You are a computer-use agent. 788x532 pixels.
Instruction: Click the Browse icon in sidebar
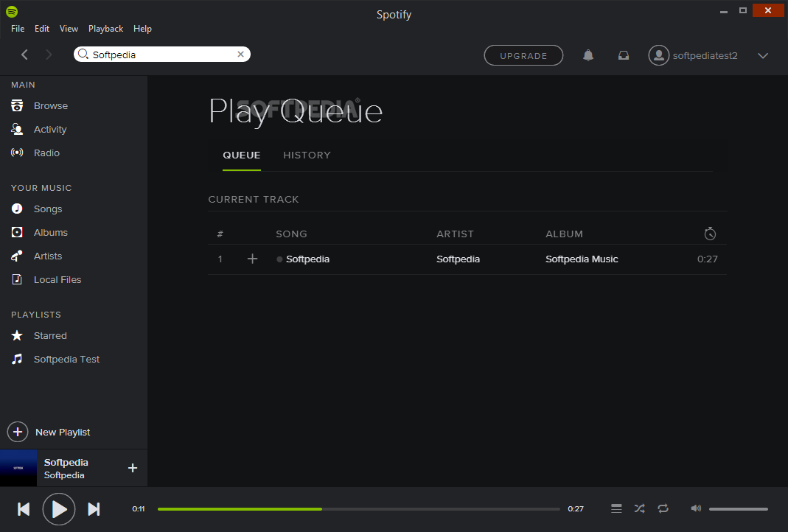17,105
